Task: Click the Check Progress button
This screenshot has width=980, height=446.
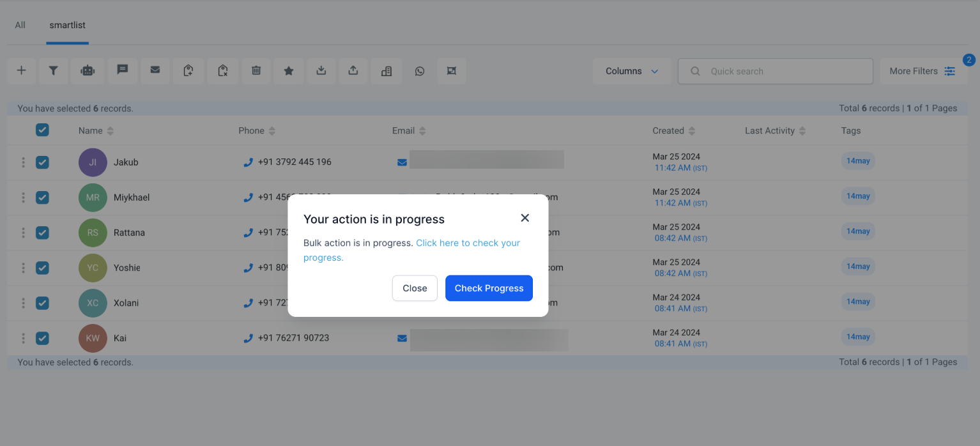Action: (x=489, y=288)
